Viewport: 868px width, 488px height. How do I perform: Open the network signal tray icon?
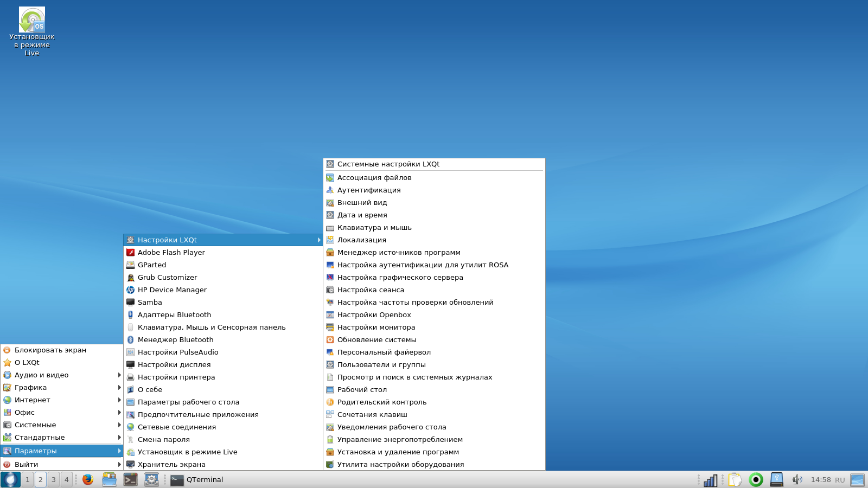pos(710,480)
